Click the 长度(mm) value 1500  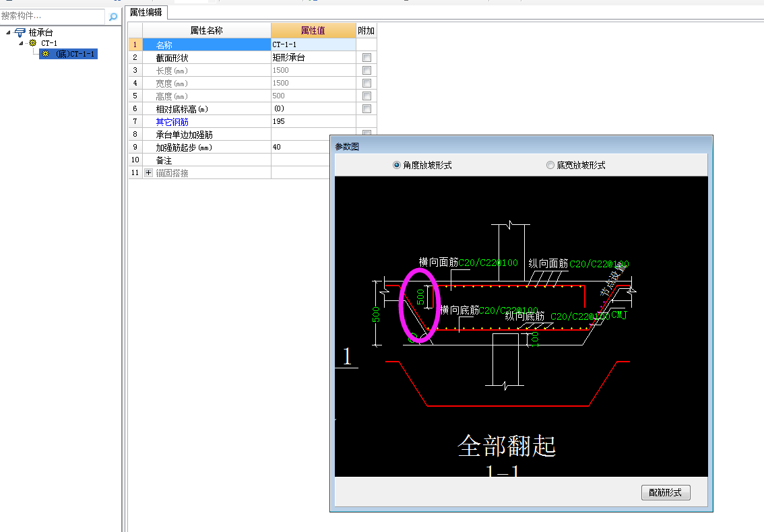tap(313, 70)
